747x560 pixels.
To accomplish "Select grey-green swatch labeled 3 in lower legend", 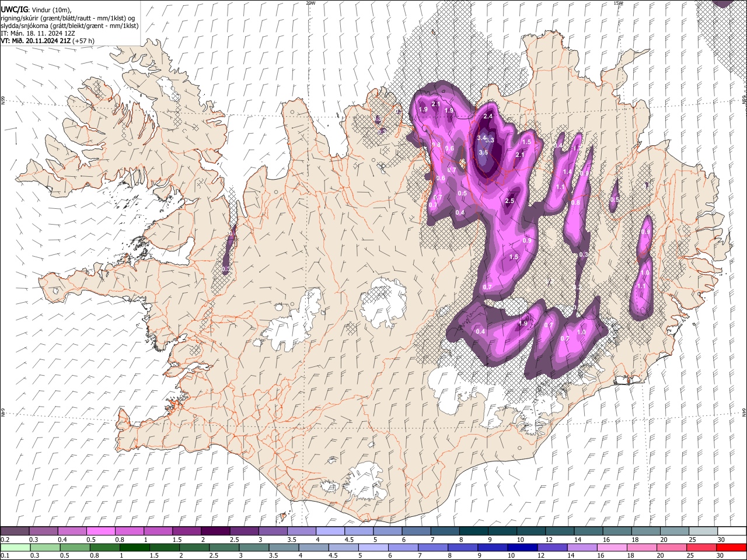I will pyautogui.click(x=254, y=547).
